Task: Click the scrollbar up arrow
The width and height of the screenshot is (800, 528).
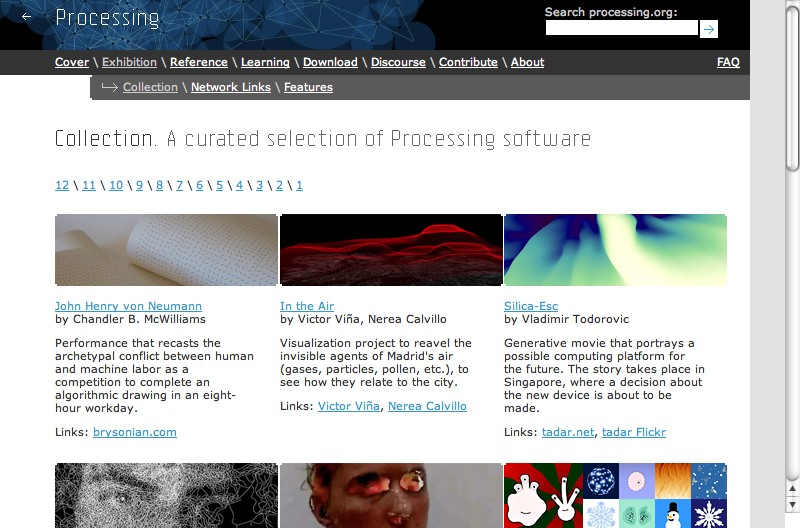Action: tap(792, 489)
